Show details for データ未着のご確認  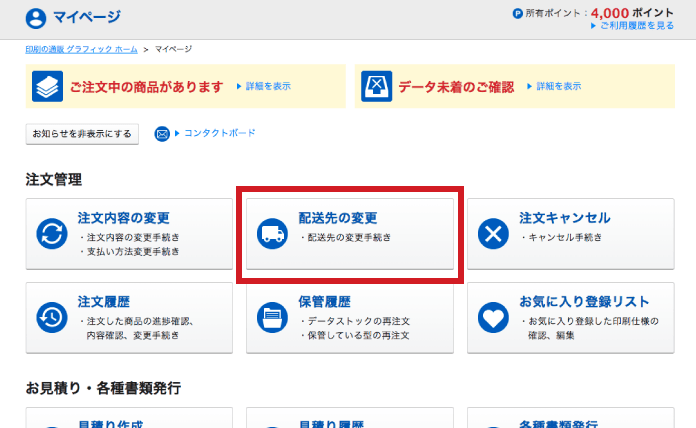558,86
